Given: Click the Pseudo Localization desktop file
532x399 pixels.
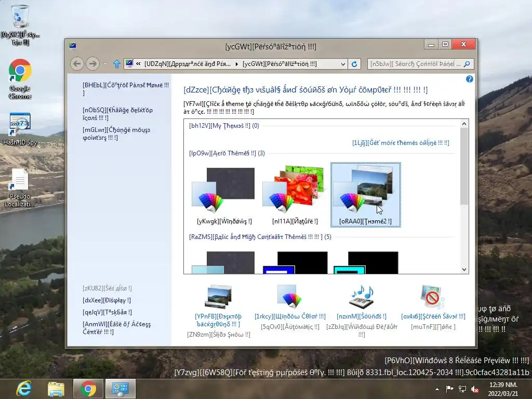Looking at the screenshot, I should tap(20, 188).
